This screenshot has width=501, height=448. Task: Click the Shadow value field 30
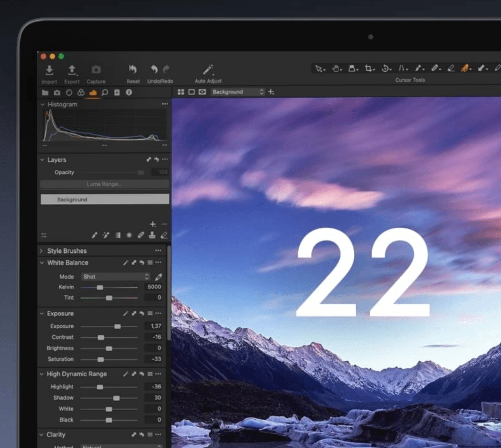154,398
